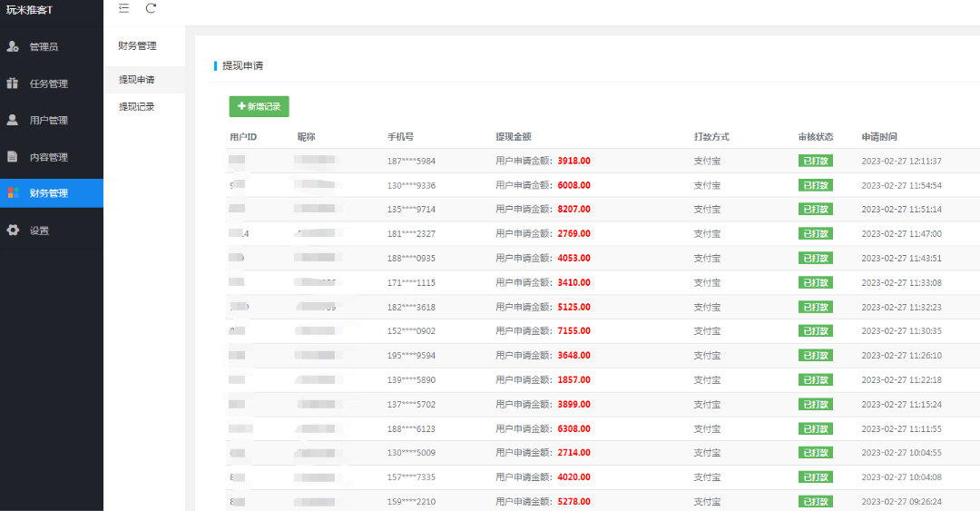Screen dimensions: 980x511
Task: Click the green 新增记录 button
Action: (259, 106)
